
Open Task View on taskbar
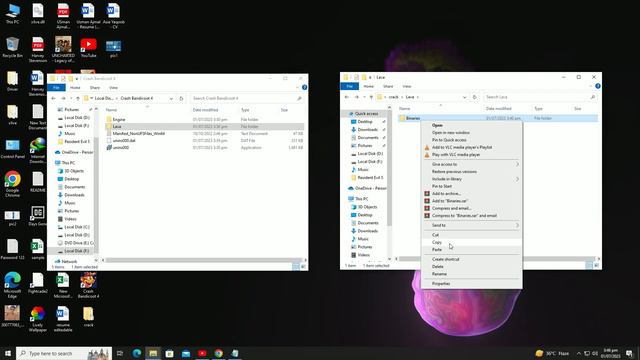point(120,353)
